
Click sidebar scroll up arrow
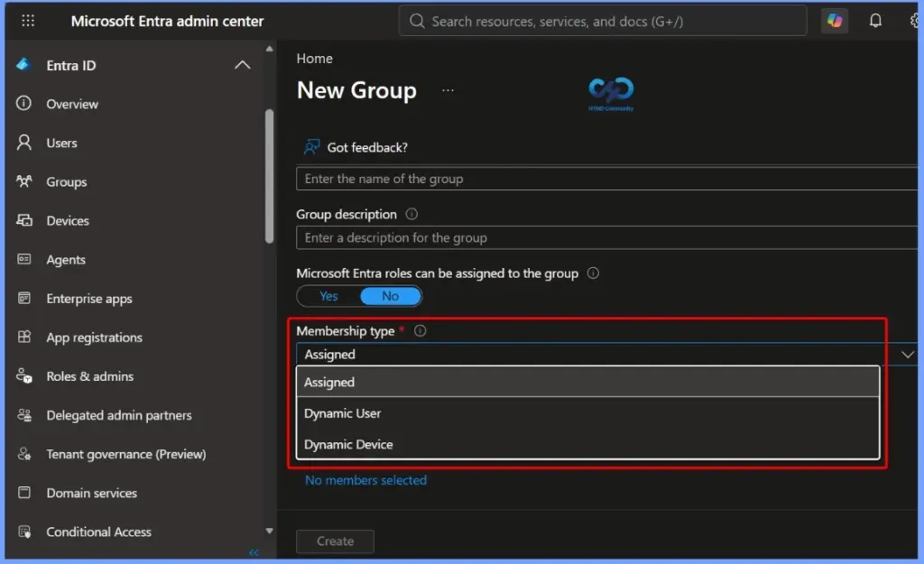(x=269, y=49)
